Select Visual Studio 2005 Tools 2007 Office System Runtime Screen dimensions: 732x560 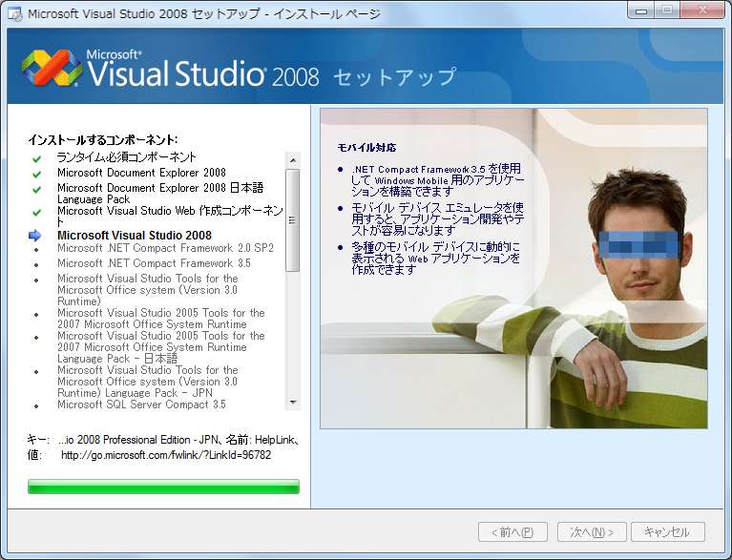161,319
